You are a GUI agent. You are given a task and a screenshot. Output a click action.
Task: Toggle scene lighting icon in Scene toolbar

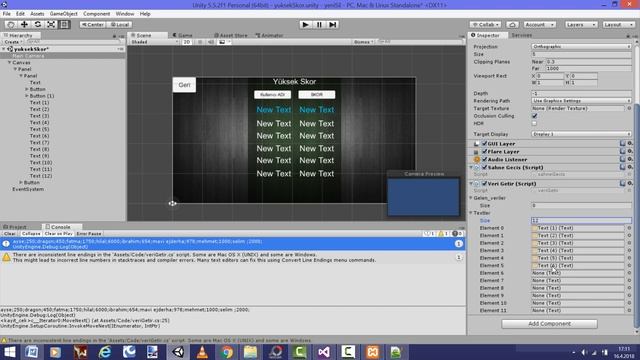(200, 42)
